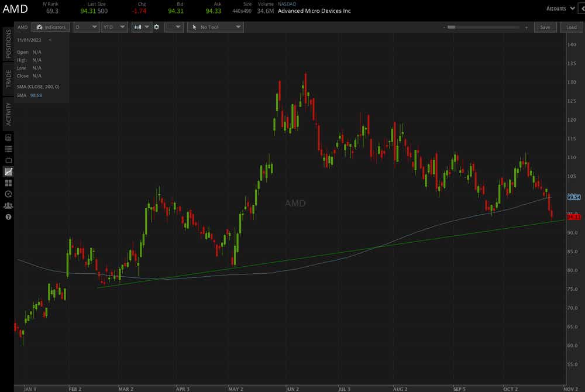Click the red last-price tag on axis
Screen dimensions: 585x392
pos(574,216)
